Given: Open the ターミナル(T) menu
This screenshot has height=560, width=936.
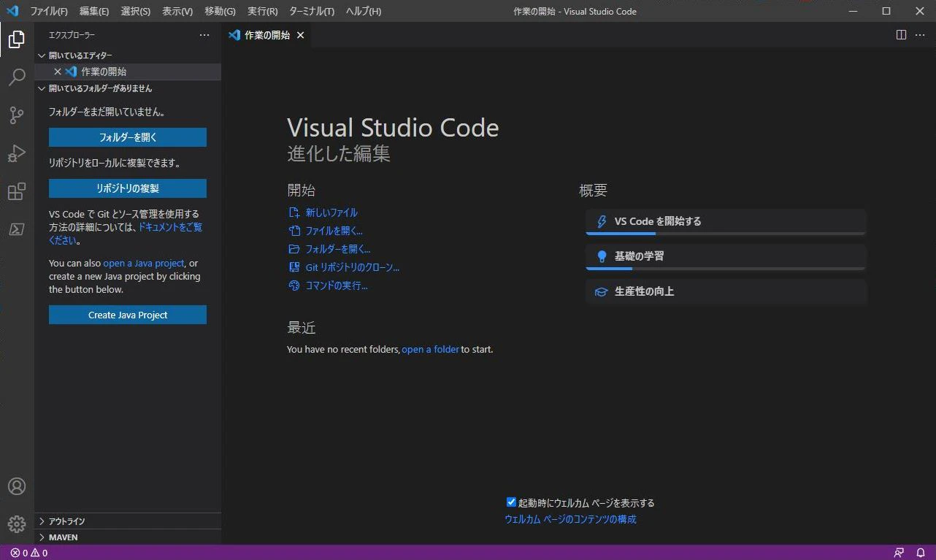Looking at the screenshot, I should tap(312, 11).
